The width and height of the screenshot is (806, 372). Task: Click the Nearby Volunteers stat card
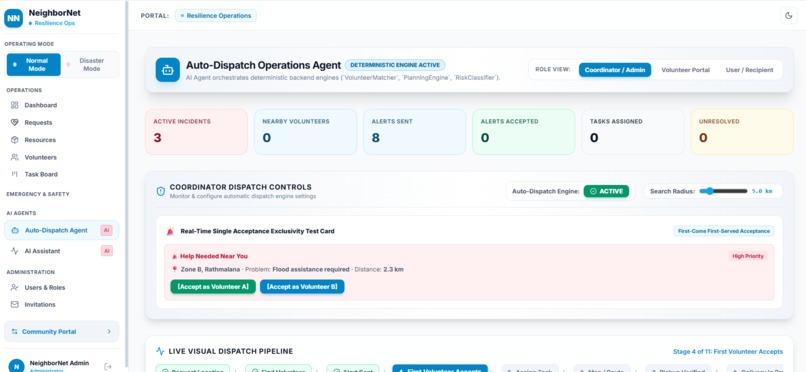pos(305,132)
